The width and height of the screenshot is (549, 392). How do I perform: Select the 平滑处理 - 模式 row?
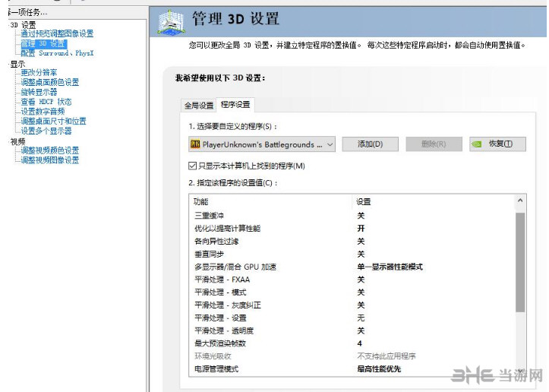tap(352, 292)
